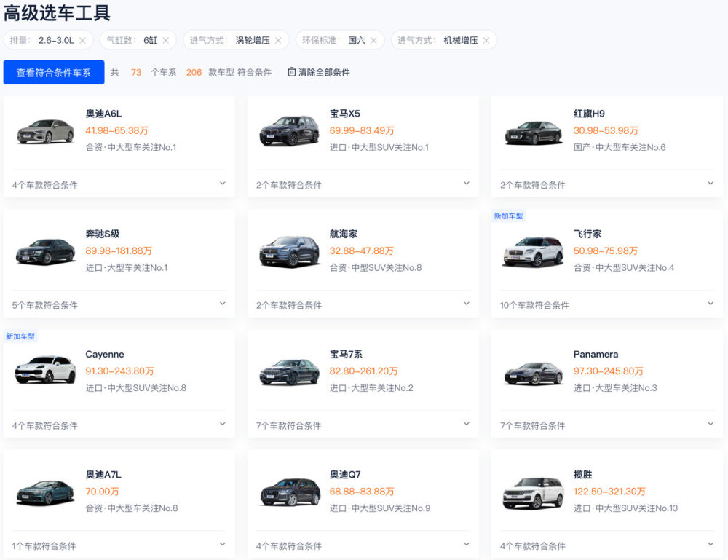Expand the 飞行家 model list chevron
Screen dimensions: 728x560
click(x=711, y=304)
